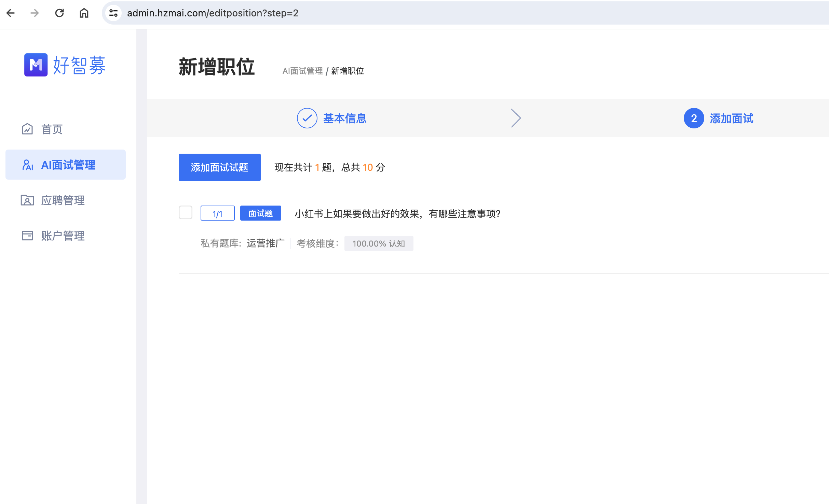Navigate to 首页 in the sidebar
This screenshot has width=829, height=504.
pos(52,129)
